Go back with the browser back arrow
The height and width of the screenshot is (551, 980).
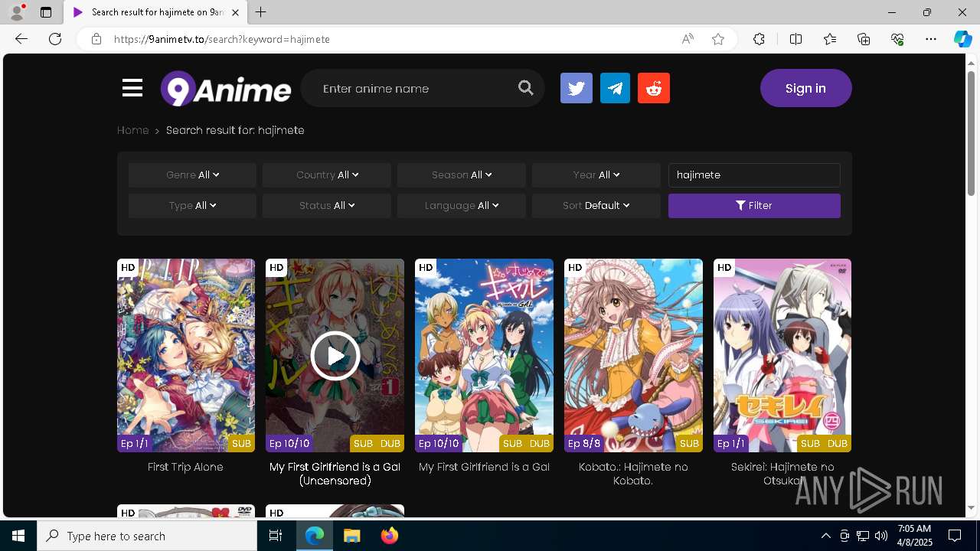pyautogui.click(x=21, y=39)
